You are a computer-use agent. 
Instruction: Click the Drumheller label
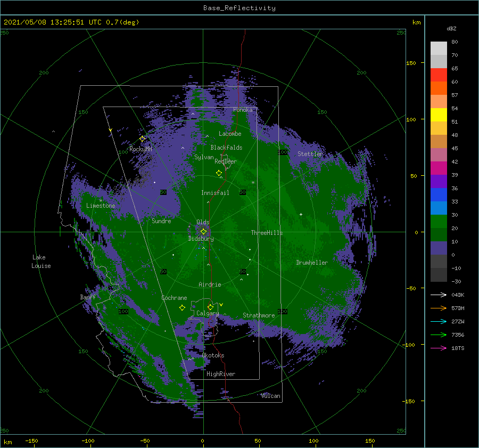click(x=312, y=263)
